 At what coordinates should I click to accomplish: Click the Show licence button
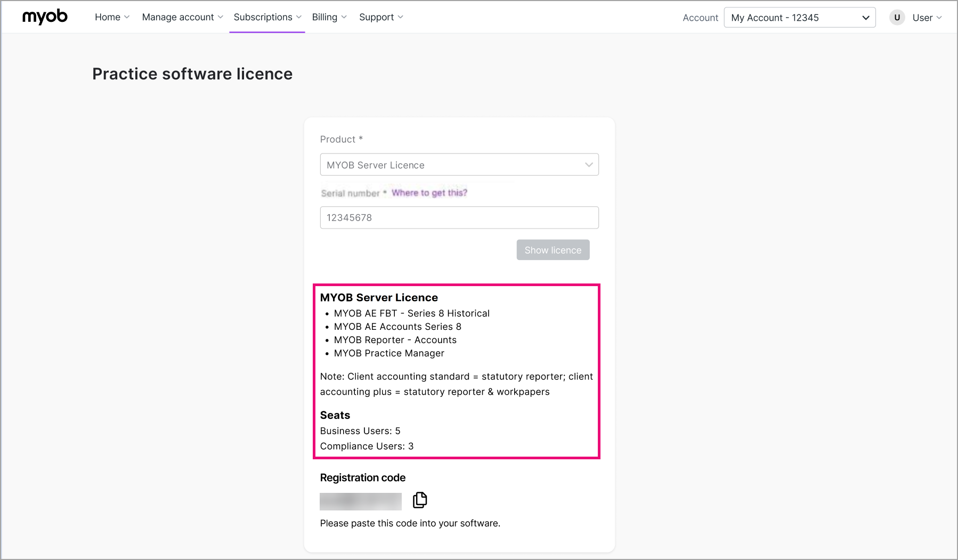pyautogui.click(x=553, y=250)
